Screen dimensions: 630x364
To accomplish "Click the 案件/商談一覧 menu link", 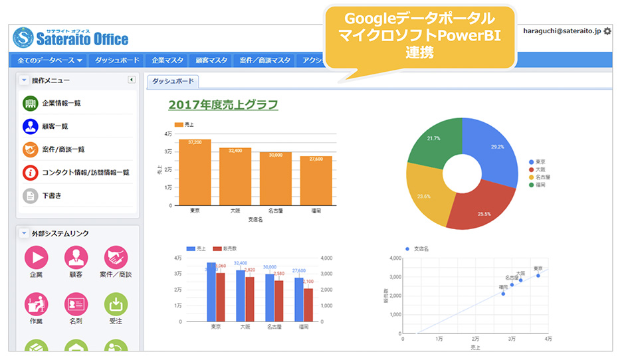I will click(64, 149).
